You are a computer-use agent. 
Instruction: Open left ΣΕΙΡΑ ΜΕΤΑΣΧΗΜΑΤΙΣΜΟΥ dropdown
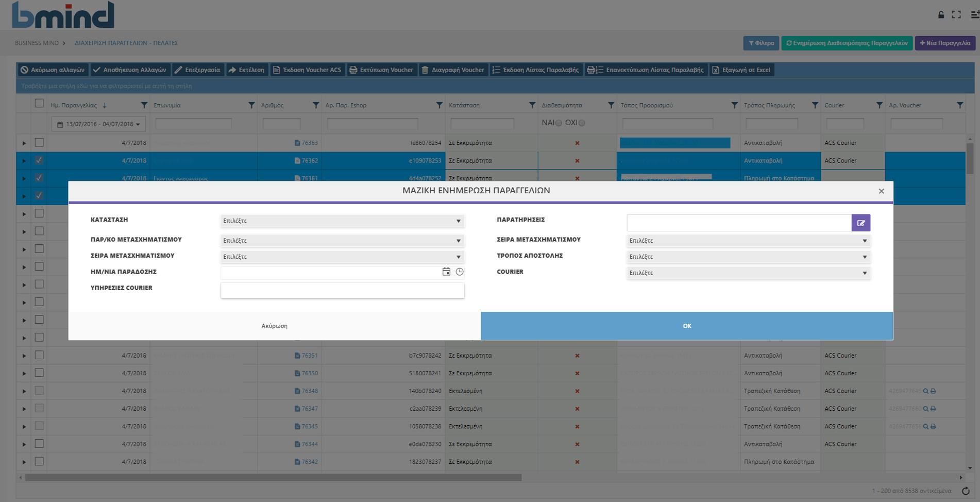pos(342,257)
